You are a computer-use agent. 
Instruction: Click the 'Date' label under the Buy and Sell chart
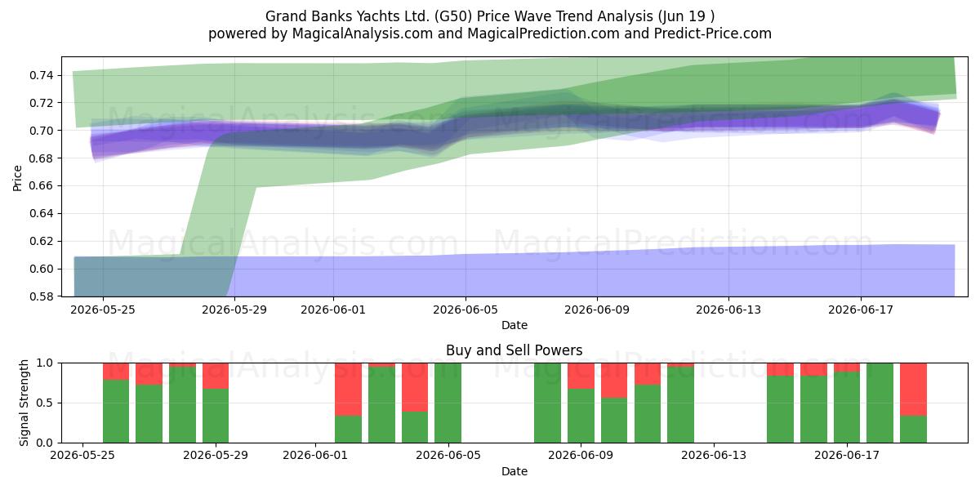click(x=514, y=471)
